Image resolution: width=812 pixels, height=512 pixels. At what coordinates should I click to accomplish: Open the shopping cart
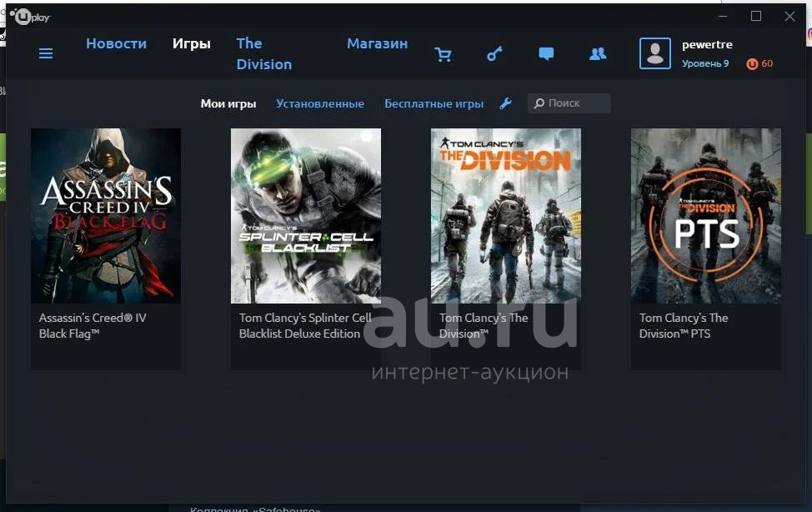[x=443, y=54]
